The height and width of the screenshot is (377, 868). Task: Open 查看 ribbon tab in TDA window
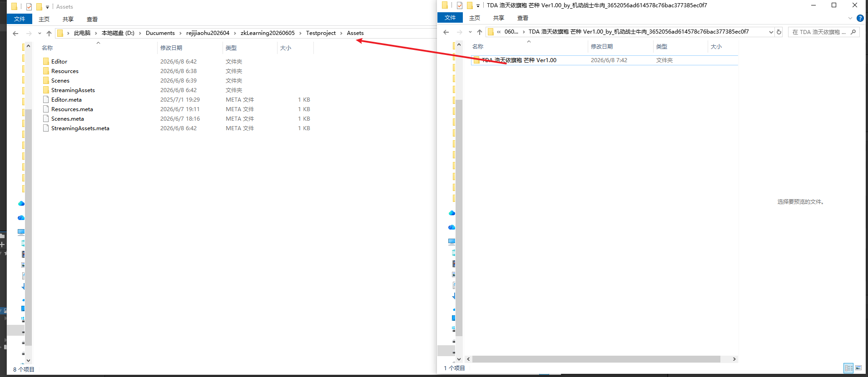coord(523,18)
